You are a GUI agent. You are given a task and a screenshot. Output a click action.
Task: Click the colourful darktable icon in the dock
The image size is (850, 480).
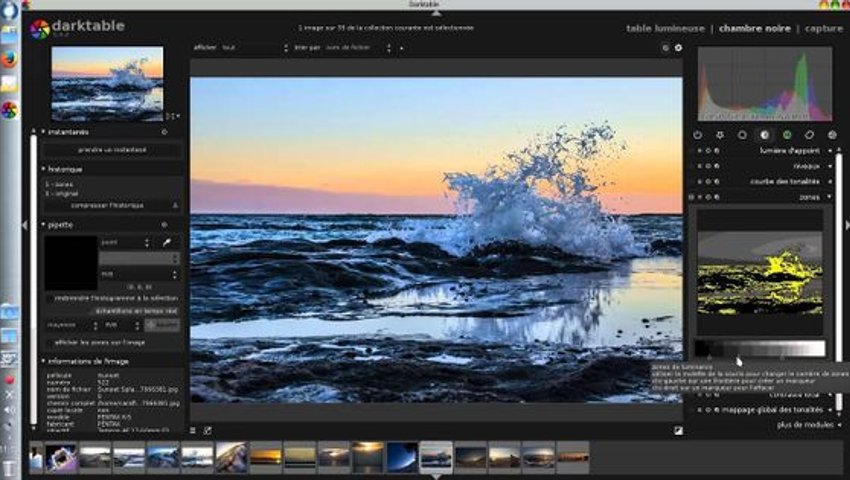point(9,110)
